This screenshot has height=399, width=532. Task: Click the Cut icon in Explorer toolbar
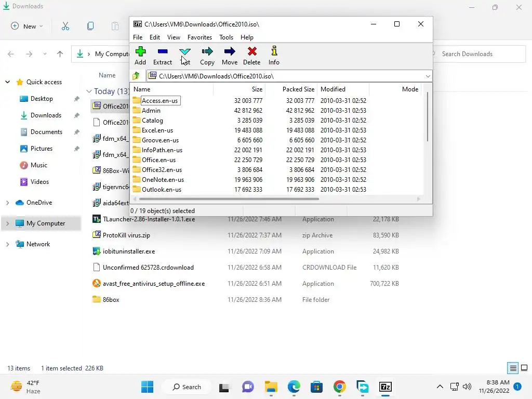65,26
